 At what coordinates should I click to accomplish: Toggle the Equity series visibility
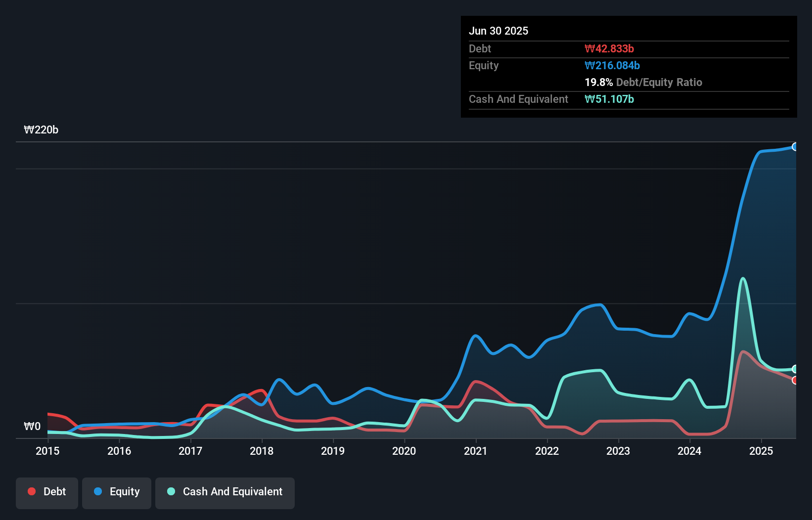click(117, 492)
